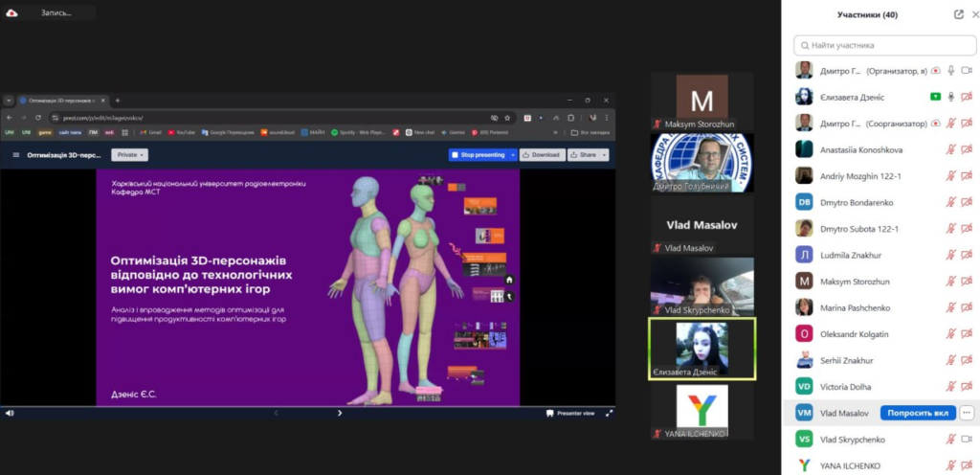Image resolution: width=980 pixels, height=475 pixels.
Task: Pop out the participants panel
Action: [x=959, y=14]
